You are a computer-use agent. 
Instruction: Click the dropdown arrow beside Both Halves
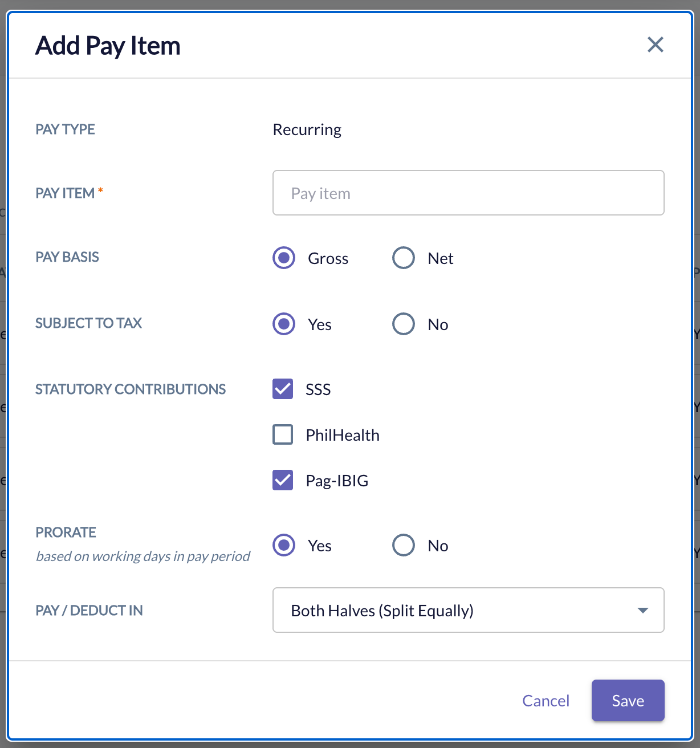click(x=643, y=611)
